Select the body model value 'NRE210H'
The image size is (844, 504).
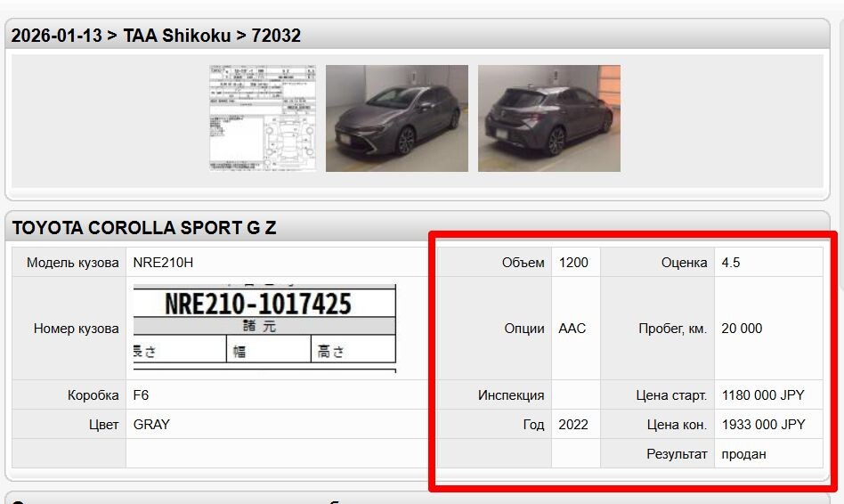(163, 263)
